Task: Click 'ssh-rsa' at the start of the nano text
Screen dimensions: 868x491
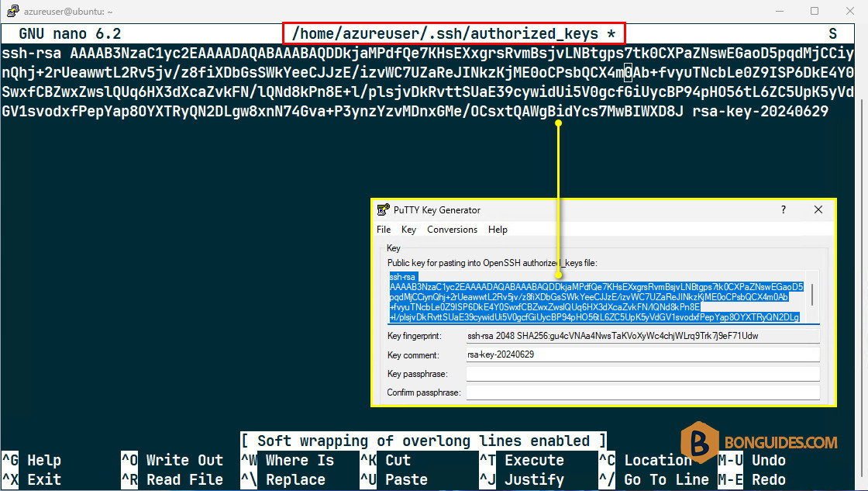Action: coord(32,54)
